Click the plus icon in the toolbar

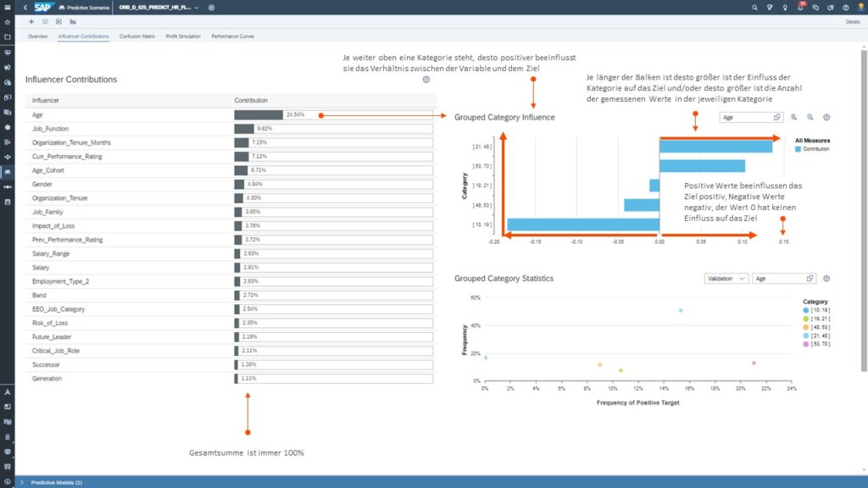pyautogui.click(x=31, y=21)
